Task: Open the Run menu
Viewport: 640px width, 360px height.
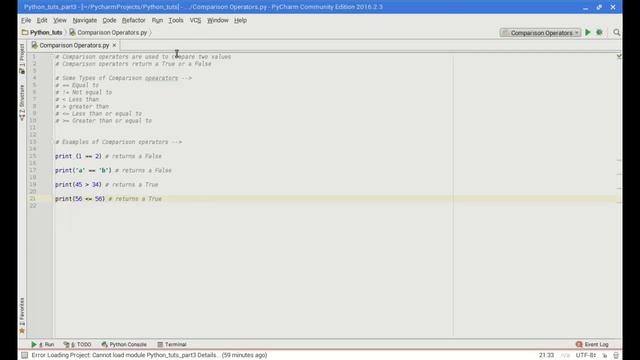Action: coord(157,20)
